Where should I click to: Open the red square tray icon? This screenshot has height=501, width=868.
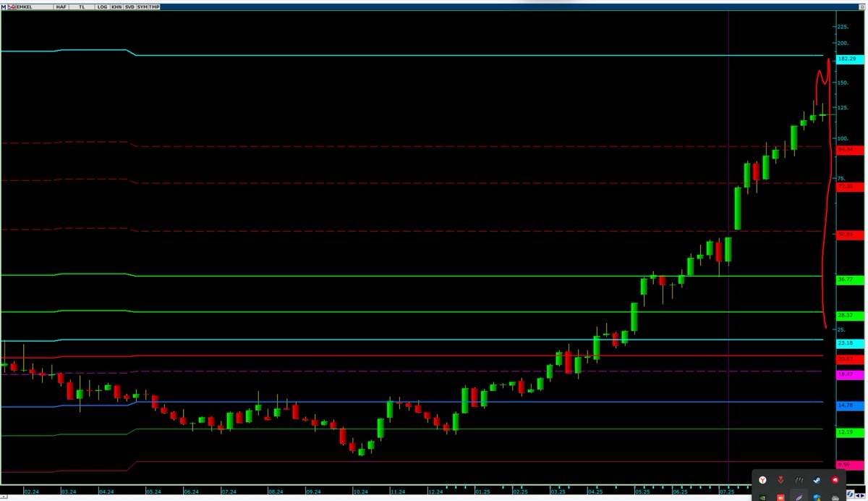click(780, 497)
